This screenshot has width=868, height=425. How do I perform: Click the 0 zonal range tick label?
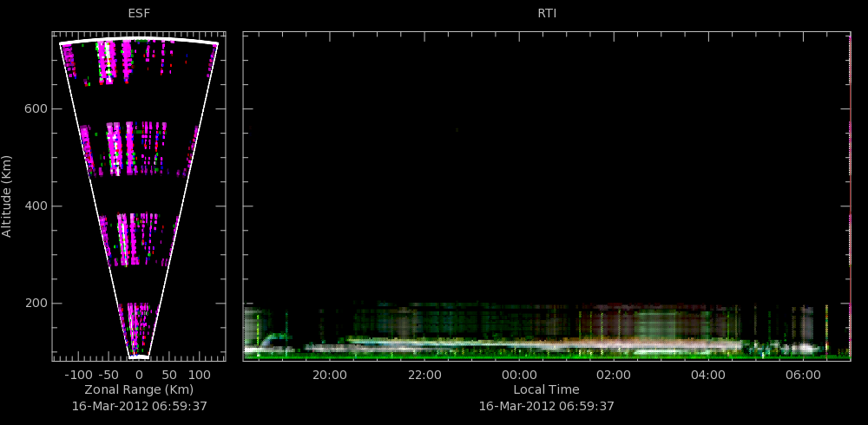pos(139,374)
